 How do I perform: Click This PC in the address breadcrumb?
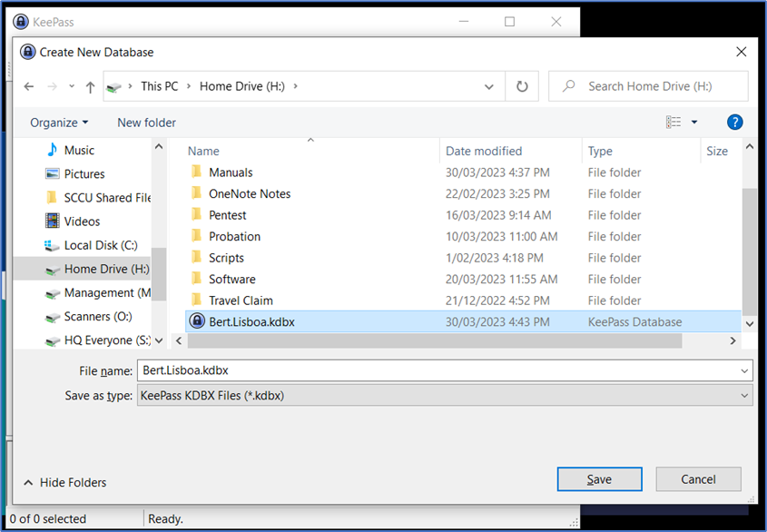[160, 86]
